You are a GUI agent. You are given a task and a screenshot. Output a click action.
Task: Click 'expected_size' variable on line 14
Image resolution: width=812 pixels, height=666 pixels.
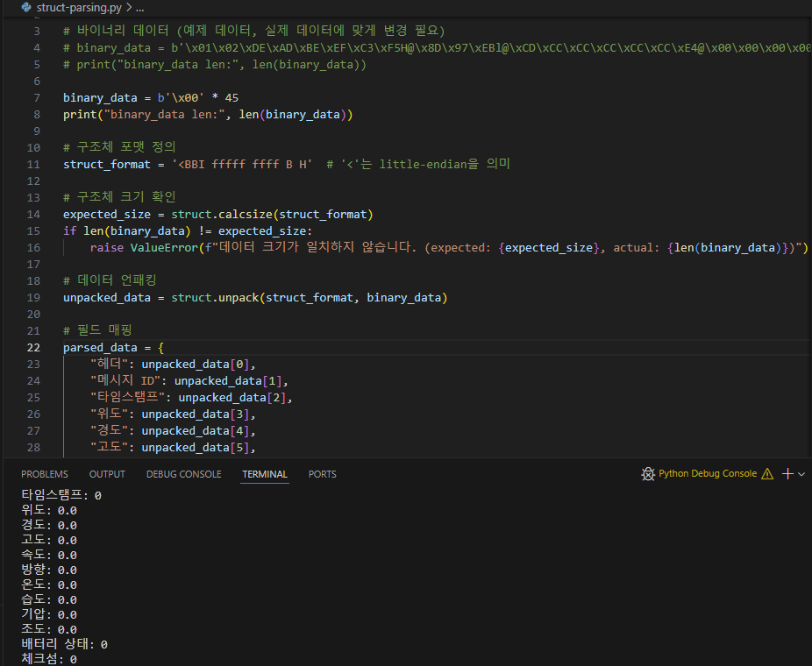pos(107,214)
